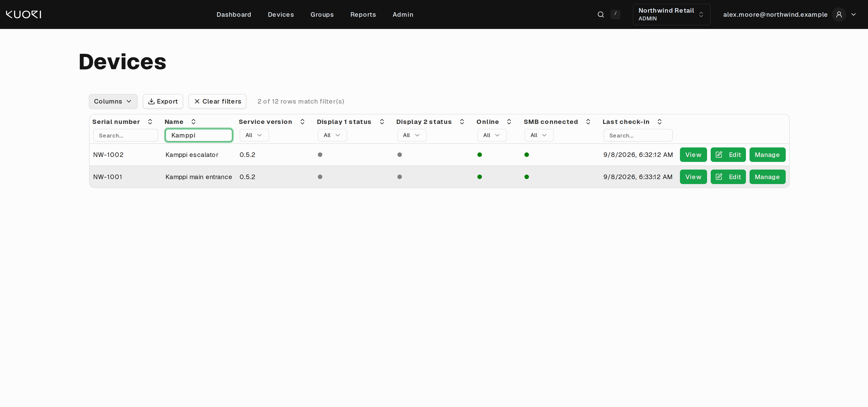Open the search magnifier icon
The width and height of the screenshot is (868, 407).
[601, 14]
